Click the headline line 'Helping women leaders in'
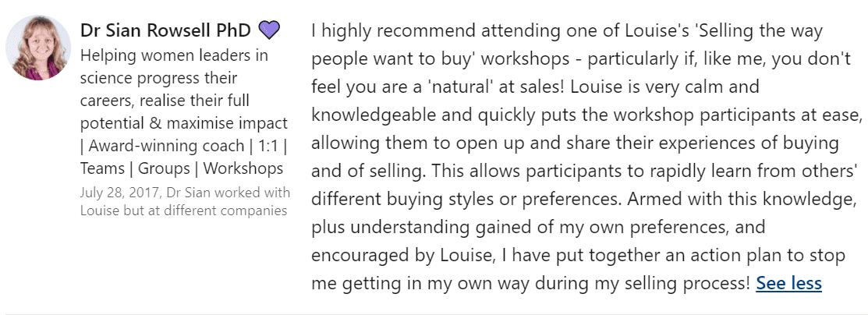Image resolution: width=868 pixels, height=315 pixels. click(x=174, y=56)
